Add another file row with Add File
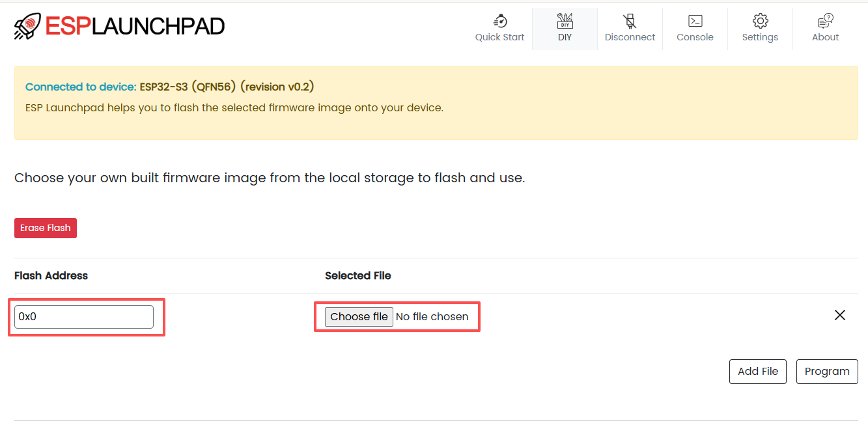Screen dimensions: 868x425 tap(758, 372)
